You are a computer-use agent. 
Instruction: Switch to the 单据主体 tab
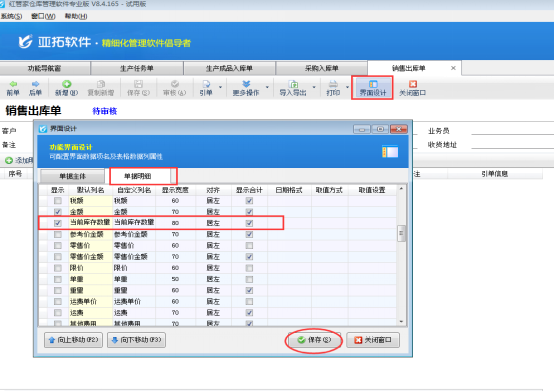pos(72,176)
